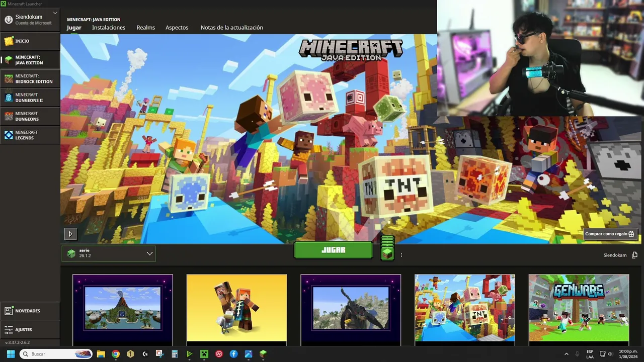This screenshot has height=362, width=644.
Task: Open Calculator from the taskbar
Action: [175, 354]
